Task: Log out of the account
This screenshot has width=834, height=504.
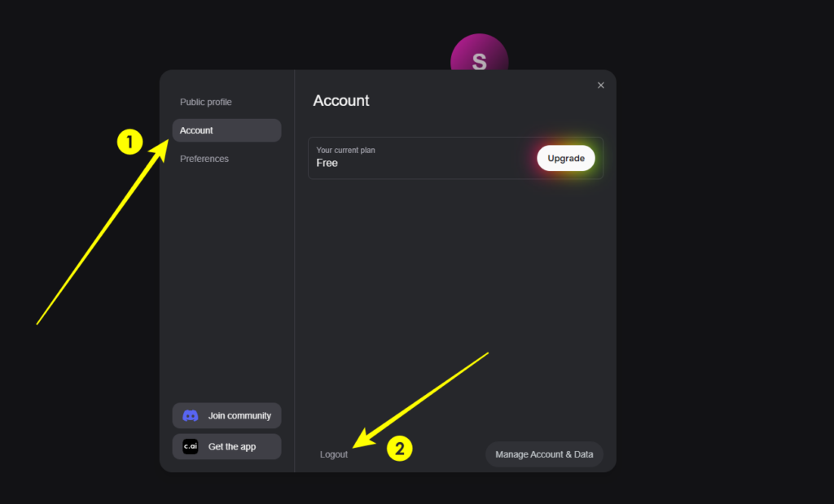Action: coord(333,454)
